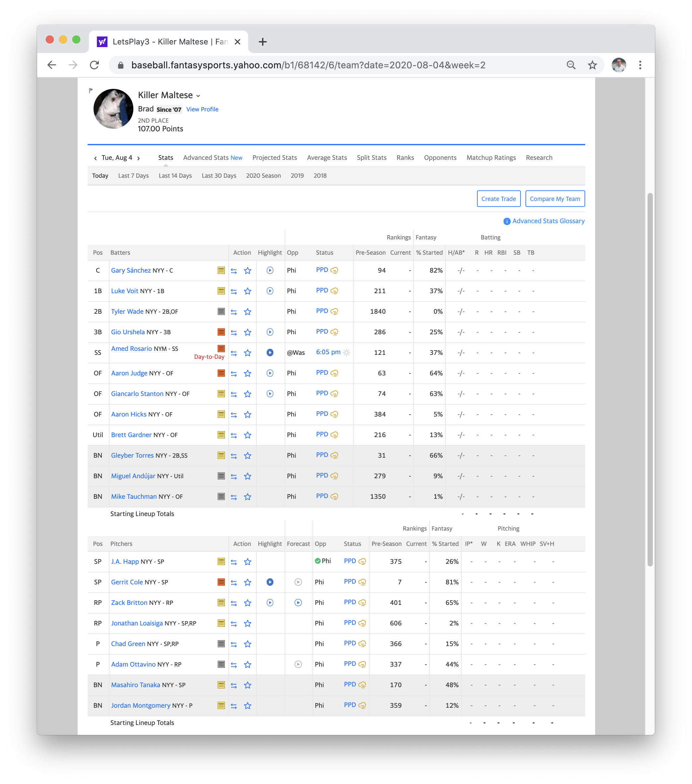Star Jonathan Loaisiga for watch list
The image size is (692, 784).
pos(248,623)
